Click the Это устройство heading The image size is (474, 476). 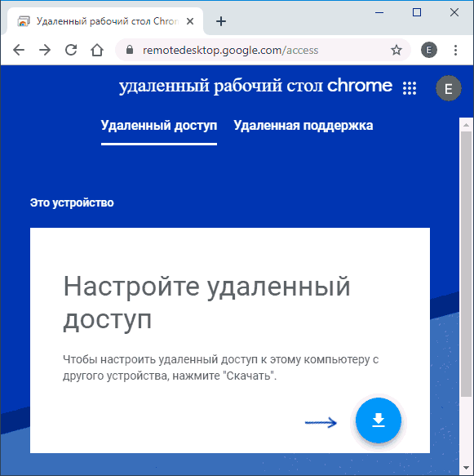[72, 202]
